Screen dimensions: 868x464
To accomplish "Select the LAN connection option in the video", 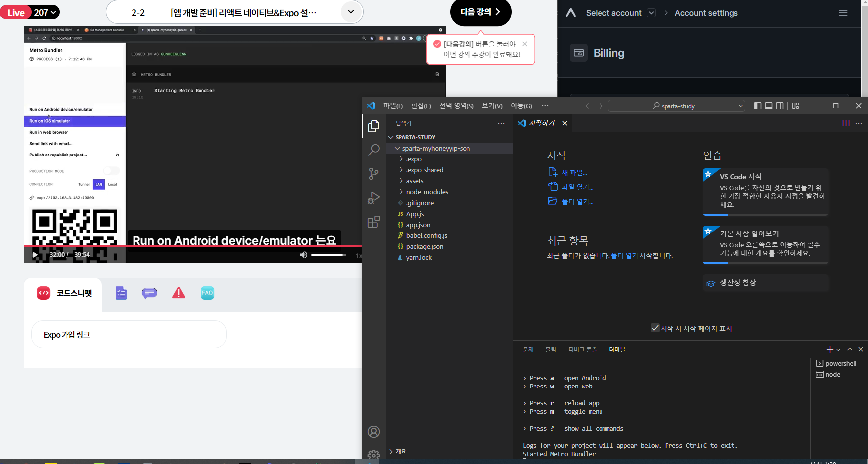I will pyautogui.click(x=99, y=184).
